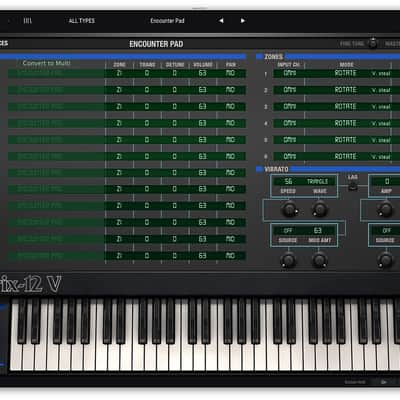Click zone 2 V. steal setting
Viewport: 400px width, 400px height.
coord(381,90)
